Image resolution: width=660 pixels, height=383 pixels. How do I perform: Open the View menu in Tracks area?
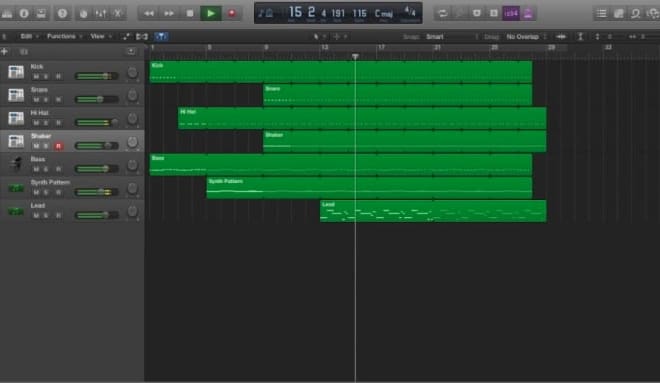pyautogui.click(x=100, y=37)
